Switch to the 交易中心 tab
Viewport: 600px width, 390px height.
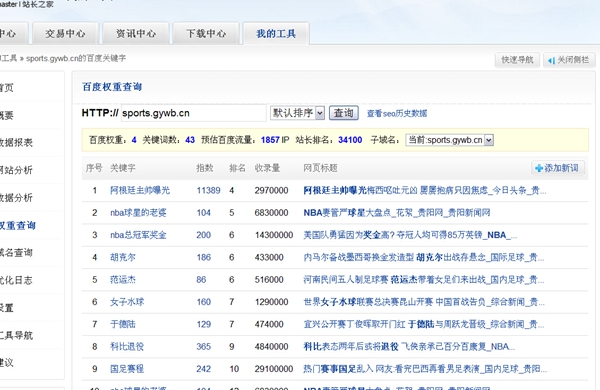tap(65, 34)
